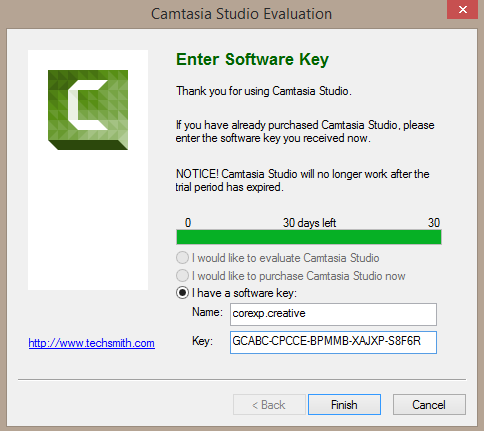Click the Key input field
The height and width of the screenshot is (431, 484).
(x=333, y=342)
